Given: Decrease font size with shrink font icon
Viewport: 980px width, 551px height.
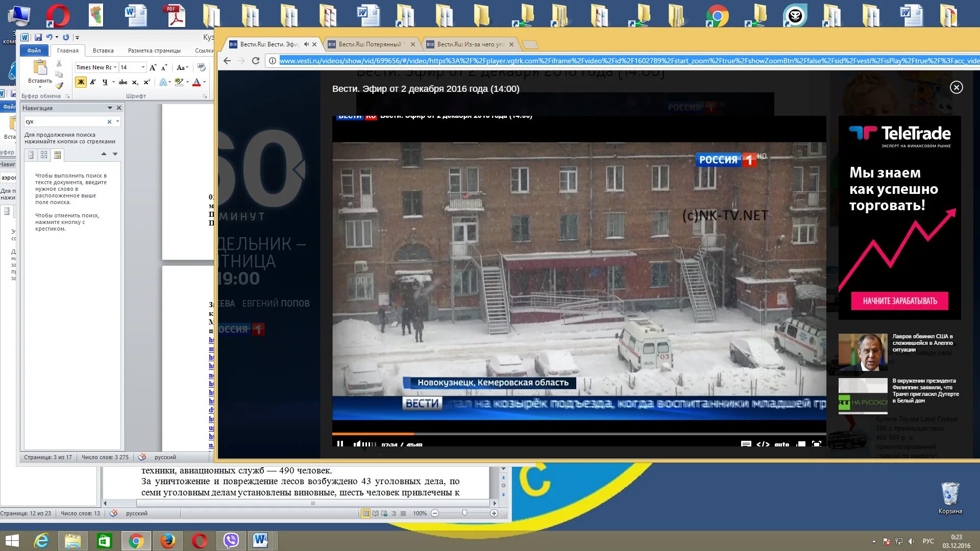Looking at the screenshot, I should coord(164,67).
